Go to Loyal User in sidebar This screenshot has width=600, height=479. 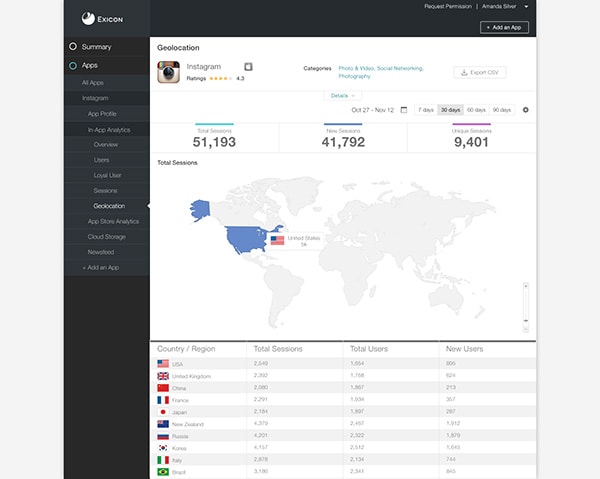click(x=107, y=175)
